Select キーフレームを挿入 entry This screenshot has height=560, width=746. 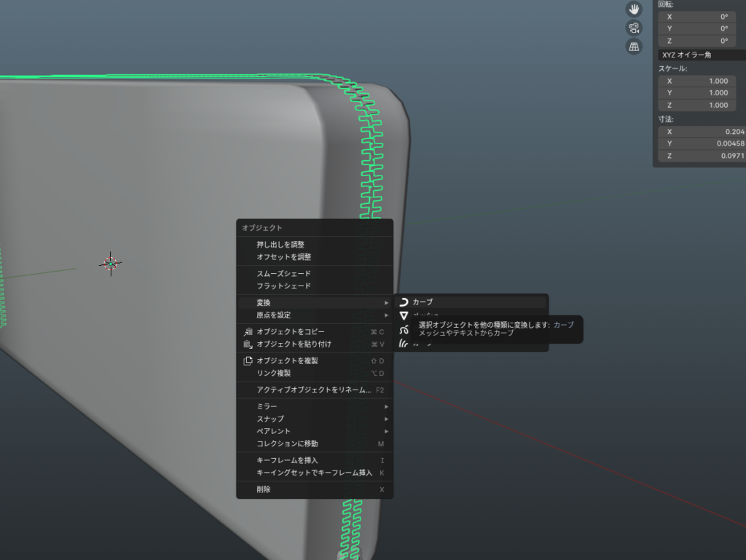pyautogui.click(x=315, y=460)
